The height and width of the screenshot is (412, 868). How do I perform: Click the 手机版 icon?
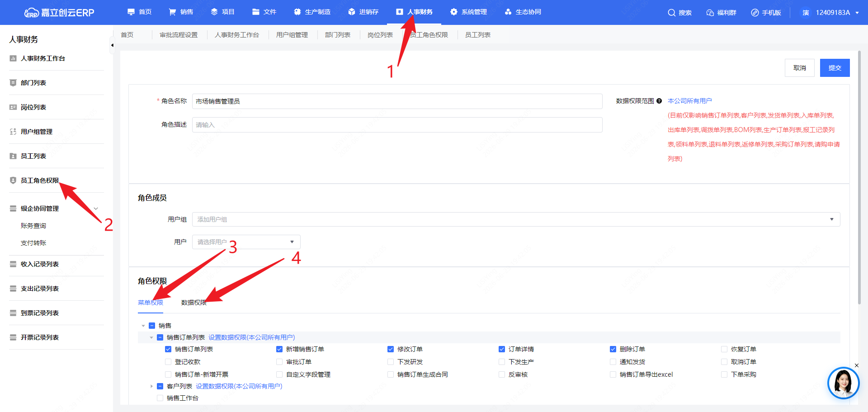point(755,13)
